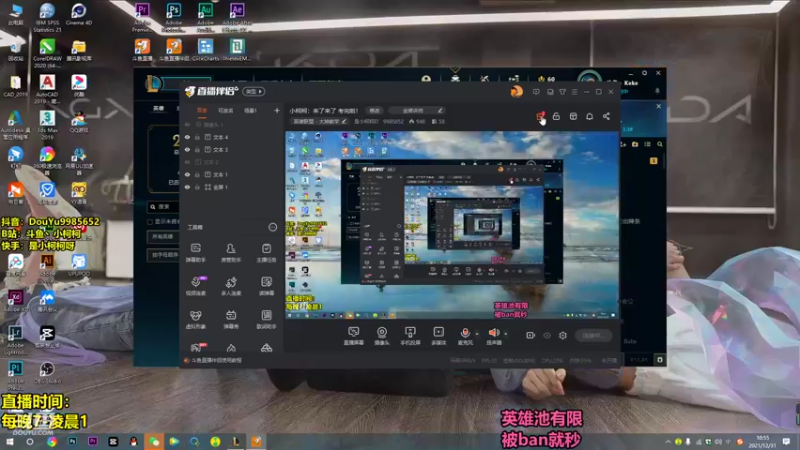Open the 弹幕秀 tool

tap(231, 319)
